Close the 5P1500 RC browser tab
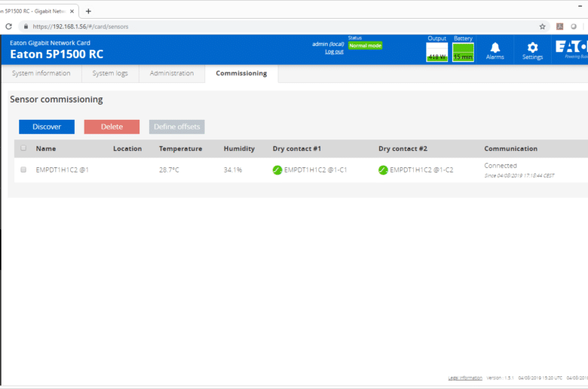588x389 pixels. pos(72,11)
